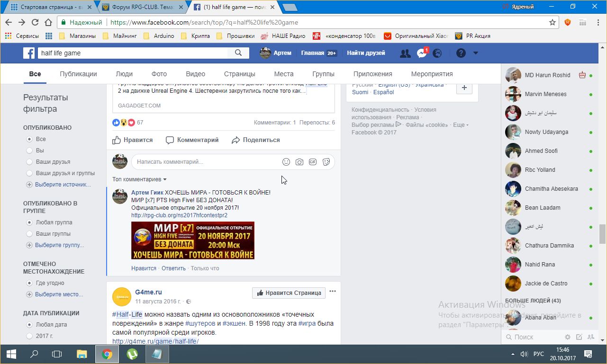This screenshot has width=607, height=364.
Task: Select the "Вы" radio option
Action: tap(29, 151)
